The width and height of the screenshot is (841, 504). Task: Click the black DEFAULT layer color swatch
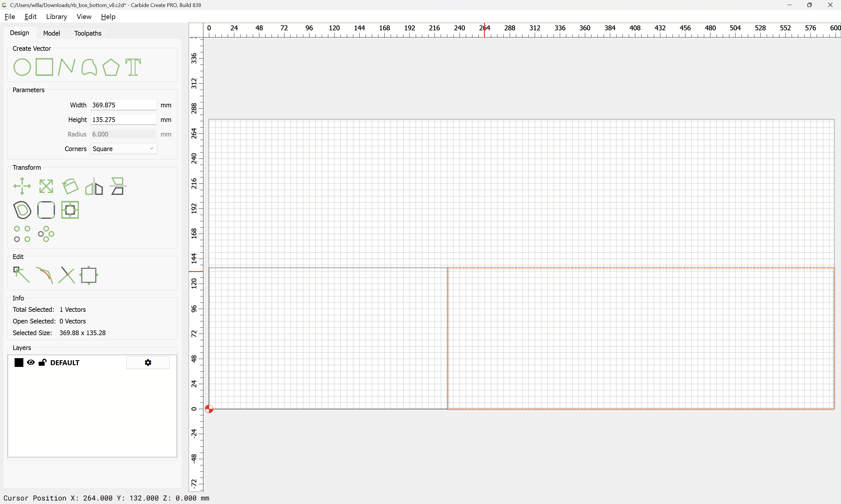19,362
